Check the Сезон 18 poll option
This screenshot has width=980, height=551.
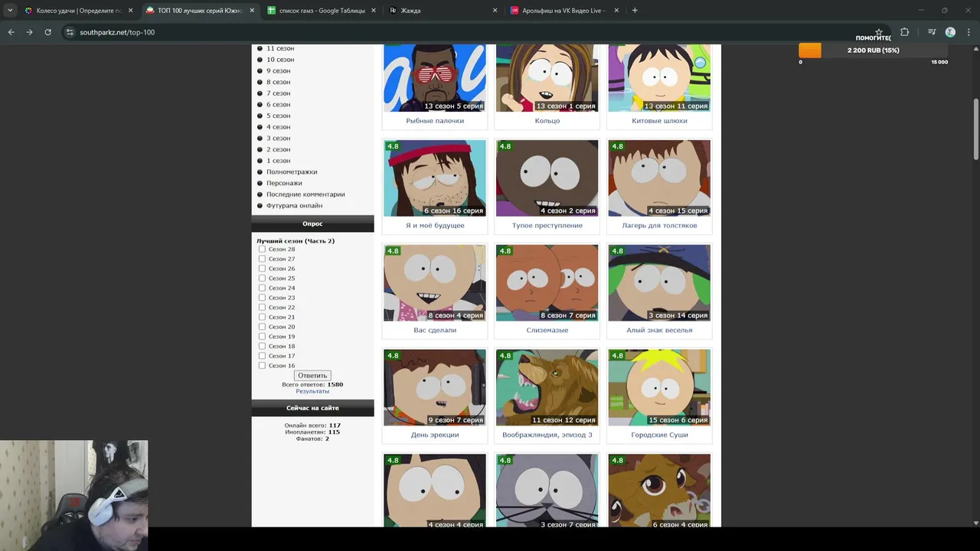click(262, 346)
